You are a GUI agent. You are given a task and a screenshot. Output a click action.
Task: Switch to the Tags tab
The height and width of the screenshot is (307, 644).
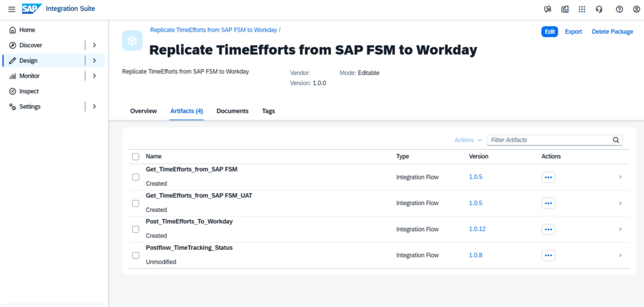(x=269, y=111)
